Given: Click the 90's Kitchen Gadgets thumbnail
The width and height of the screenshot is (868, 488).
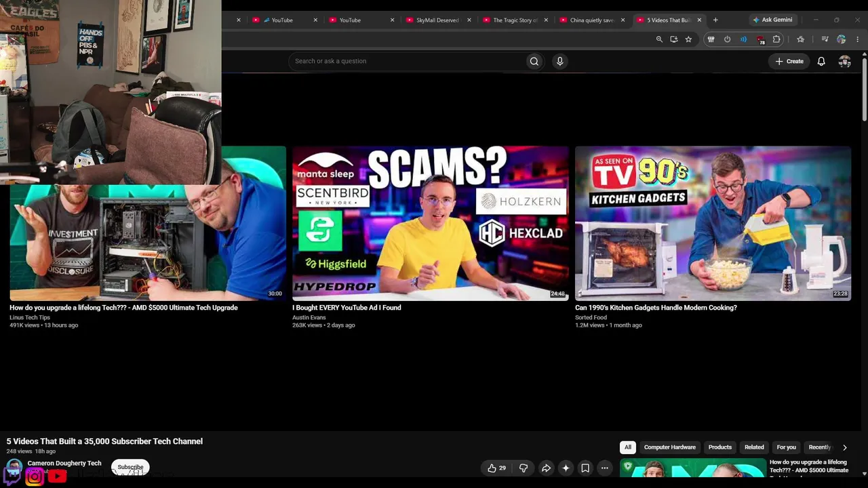Looking at the screenshot, I should pos(713,223).
